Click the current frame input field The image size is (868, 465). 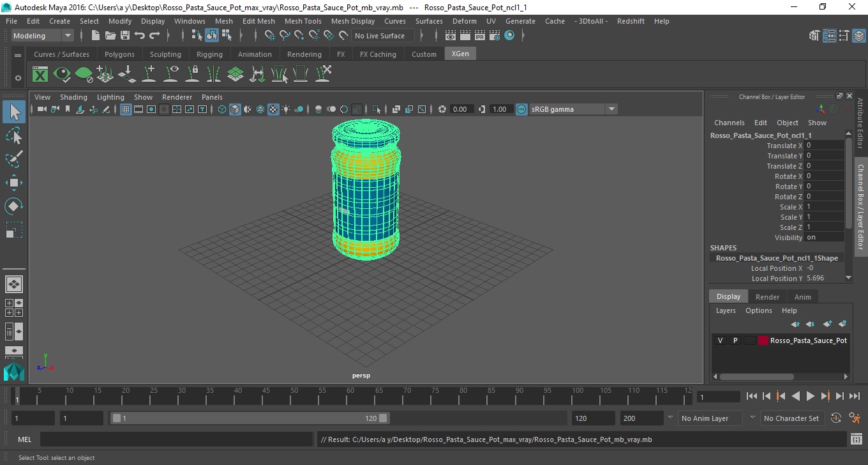coord(718,397)
